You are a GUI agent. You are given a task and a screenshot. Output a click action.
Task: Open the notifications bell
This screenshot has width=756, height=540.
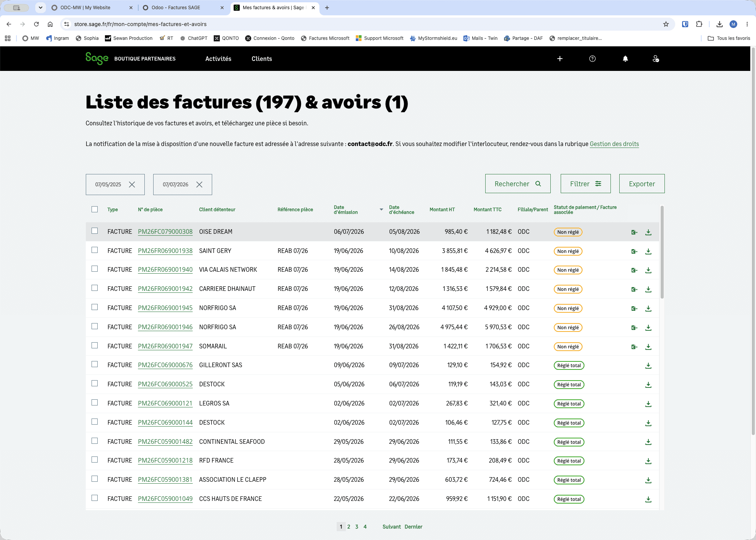(x=625, y=59)
